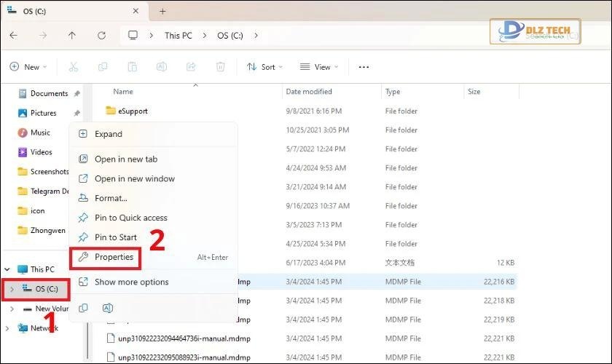Click the Rename icon in toolbar
The height and width of the screenshot is (364, 612).
click(x=162, y=67)
